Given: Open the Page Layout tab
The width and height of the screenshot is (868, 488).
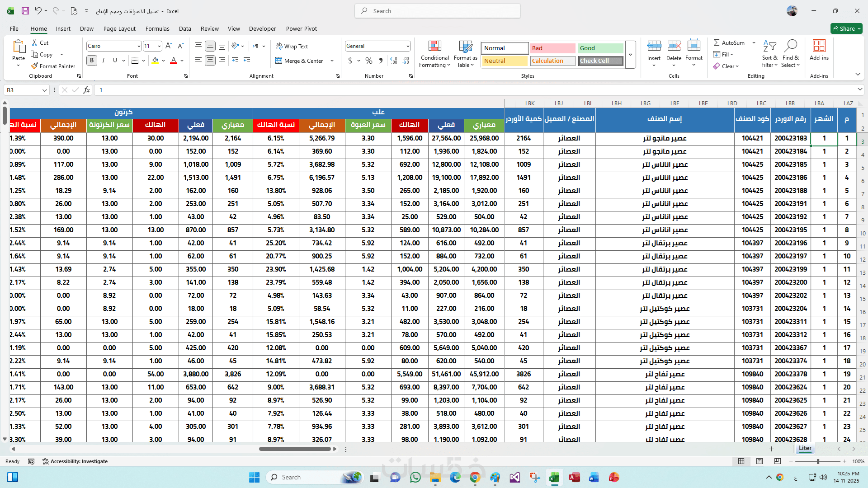Looking at the screenshot, I should tap(119, 28).
